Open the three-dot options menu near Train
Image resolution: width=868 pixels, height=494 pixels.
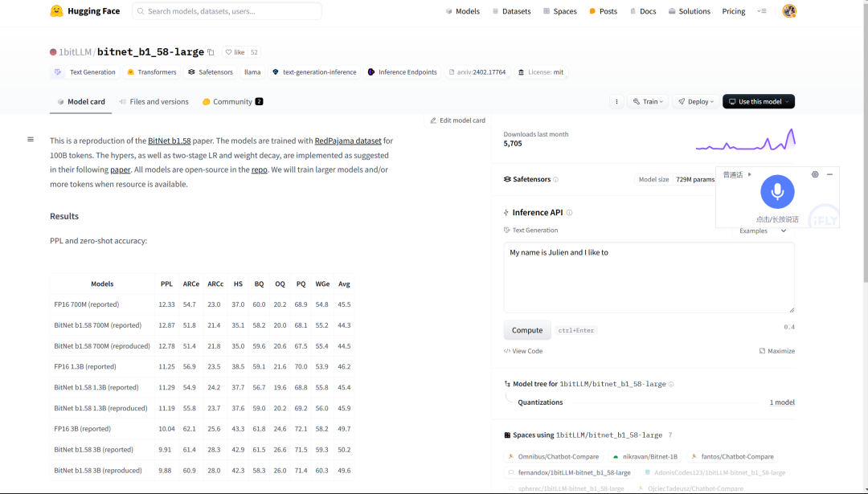pyautogui.click(x=616, y=101)
